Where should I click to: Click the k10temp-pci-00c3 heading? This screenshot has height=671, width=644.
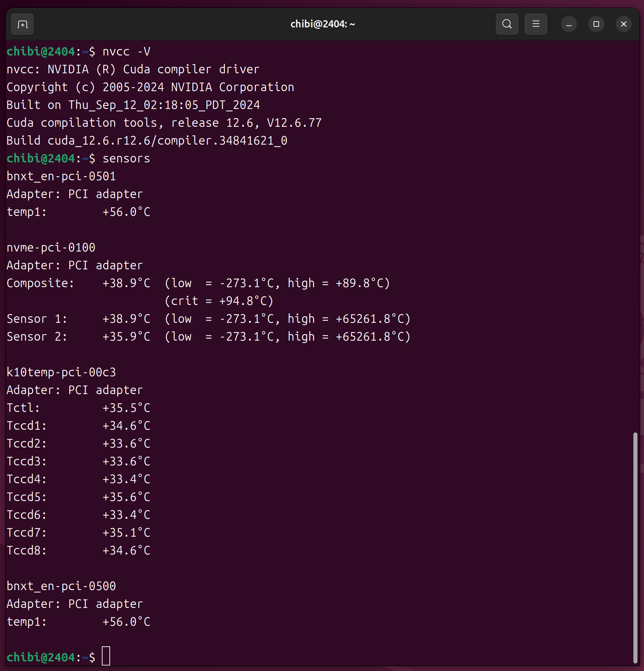(x=61, y=373)
